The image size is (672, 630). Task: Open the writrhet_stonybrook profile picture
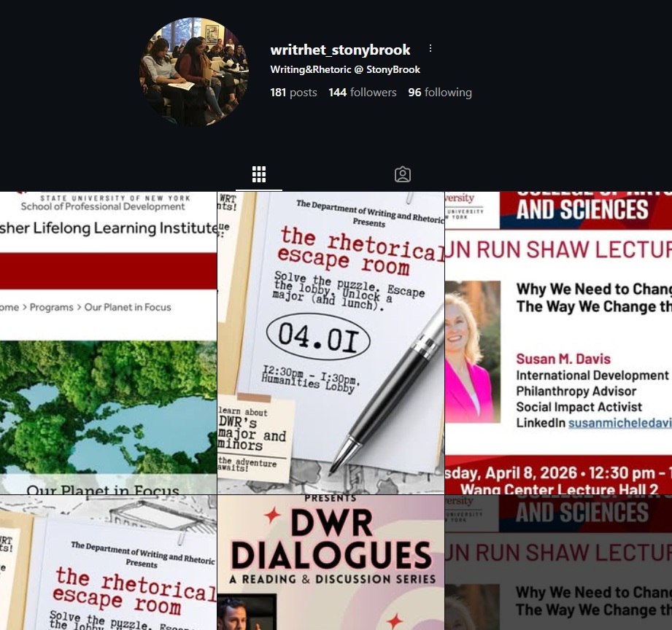(194, 71)
